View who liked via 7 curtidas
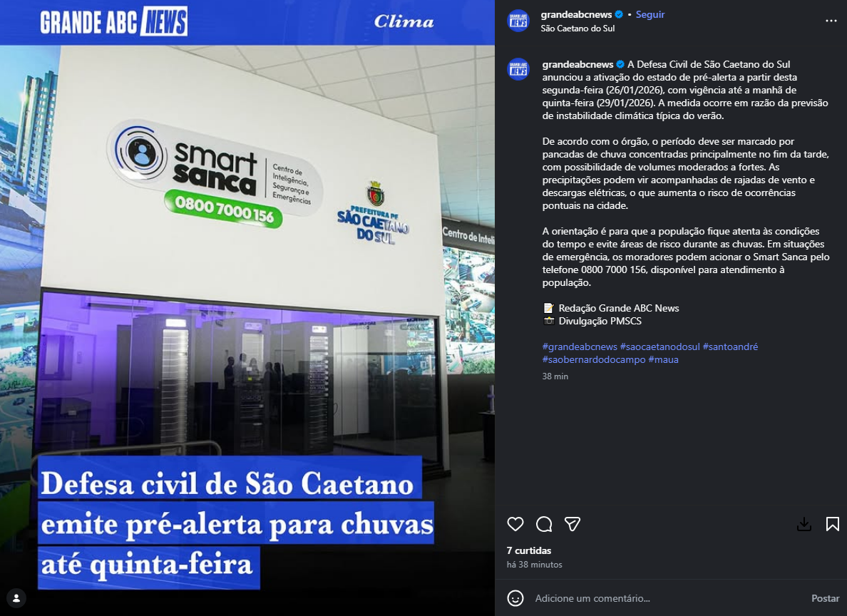847x616 pixels. (529, 550)
